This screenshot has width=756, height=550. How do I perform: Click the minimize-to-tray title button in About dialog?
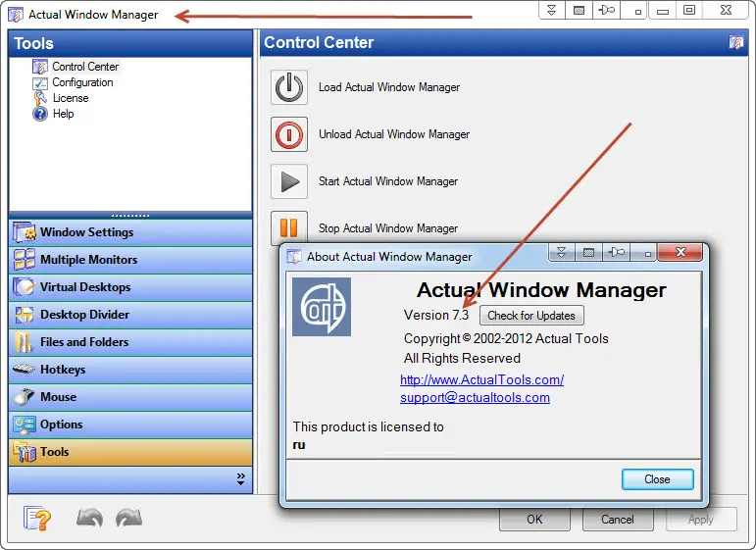[588, 252]
